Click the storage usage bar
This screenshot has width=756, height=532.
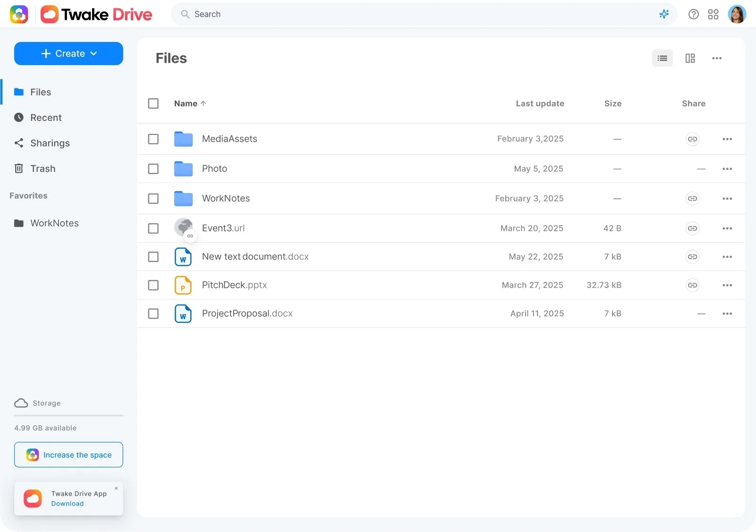tap(68, 416)
